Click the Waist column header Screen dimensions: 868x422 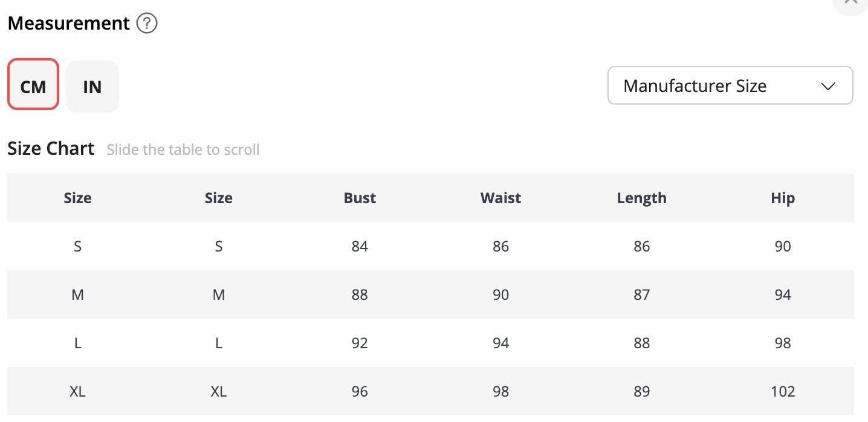[500, 198]
